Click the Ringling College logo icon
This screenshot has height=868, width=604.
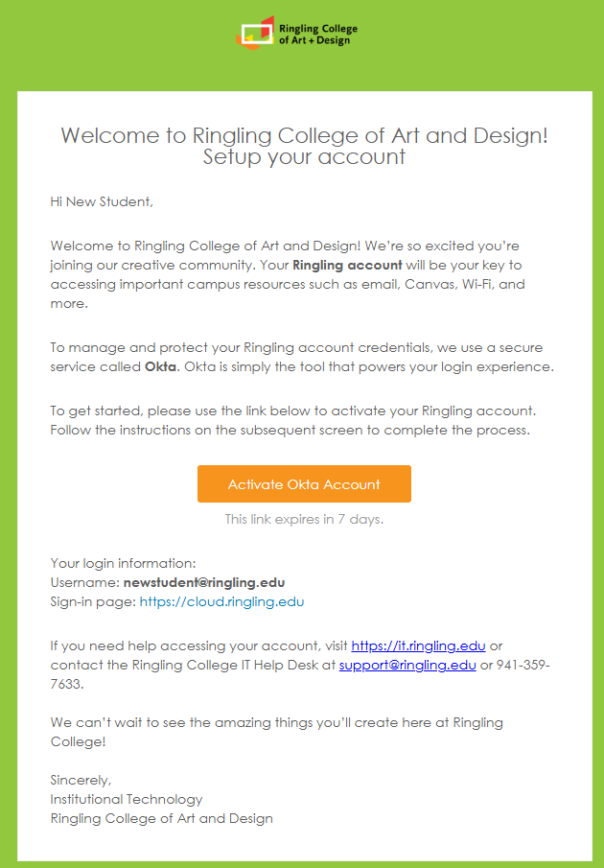point(256,31)
